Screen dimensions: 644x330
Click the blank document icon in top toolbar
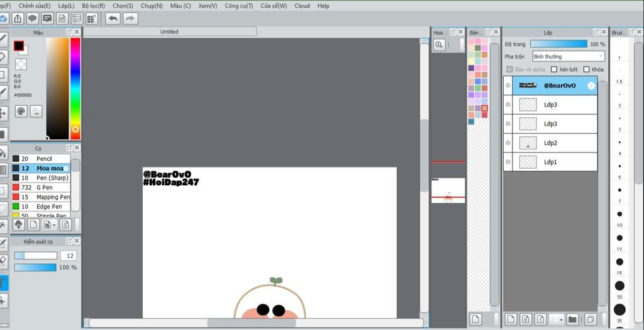pyautogui.click(x=62, y=18)
